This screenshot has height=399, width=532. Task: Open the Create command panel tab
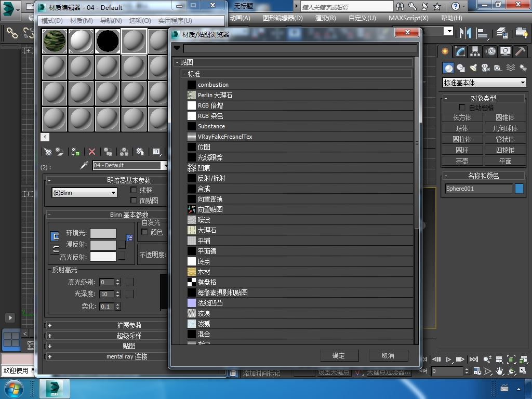tap(445, 51)
